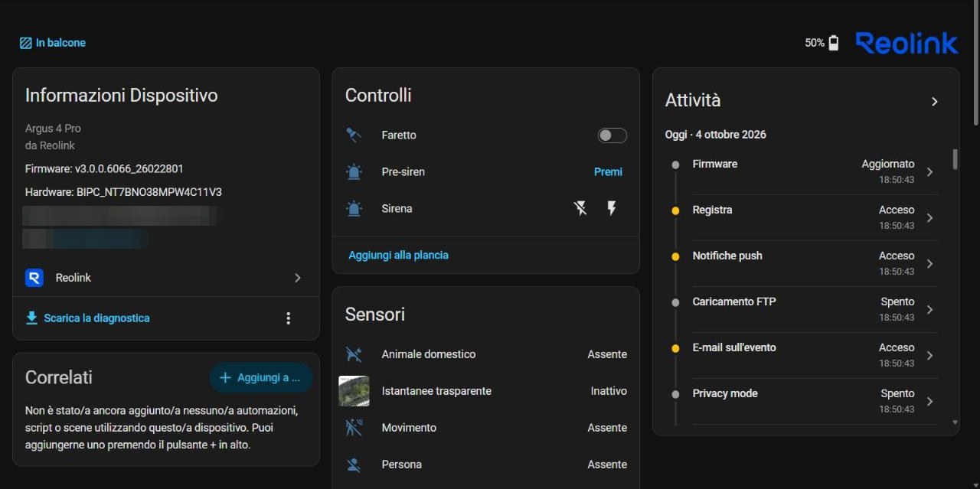This screenshot has width=980, height=489.
Task: Click Premi for Pre-siren
Action: click(x=608, y=172)
